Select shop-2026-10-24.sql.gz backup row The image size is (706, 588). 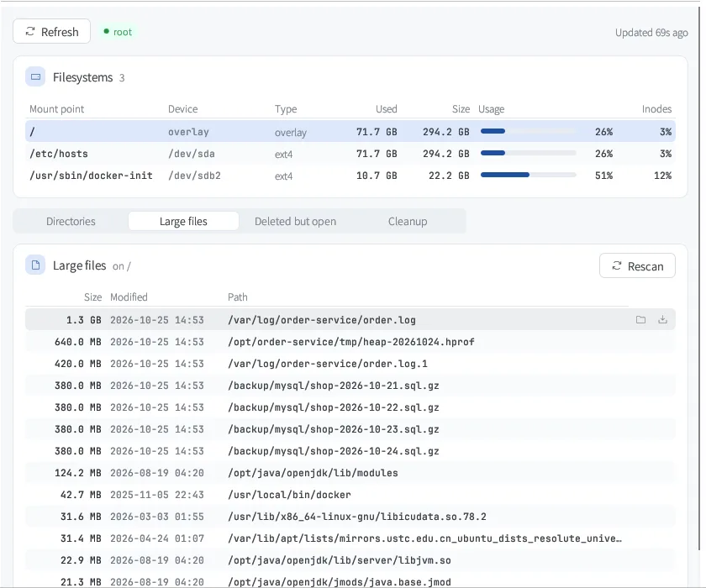[350, 451]
